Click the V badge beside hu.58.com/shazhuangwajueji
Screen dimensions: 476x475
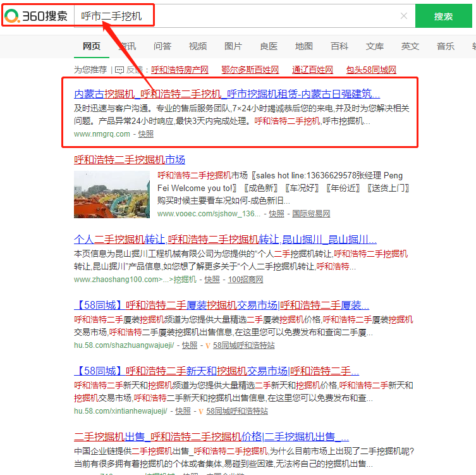click(x=208, y=345)
